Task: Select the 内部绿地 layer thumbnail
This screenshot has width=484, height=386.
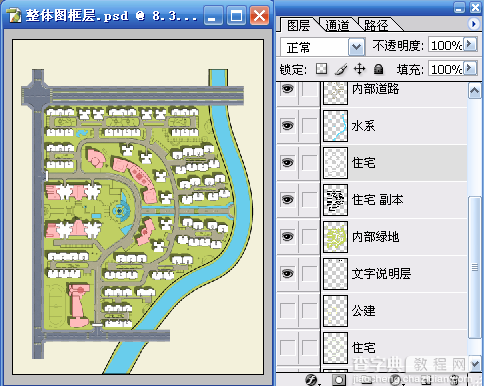Action: pyautogui.click(x=335, y=237)
